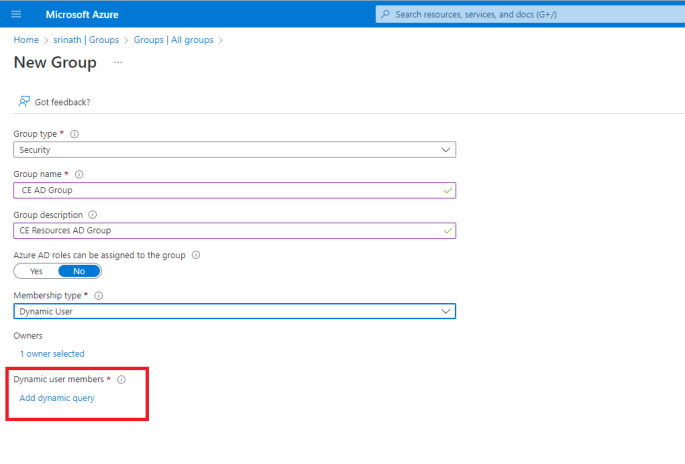Go to Home in the breadcrumb

click(x=26, y=40)
